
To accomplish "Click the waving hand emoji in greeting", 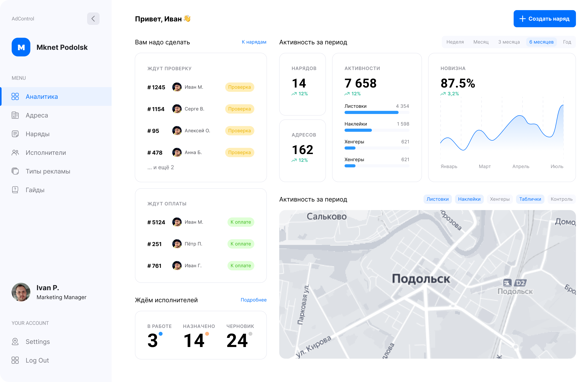I will (187, 18).
